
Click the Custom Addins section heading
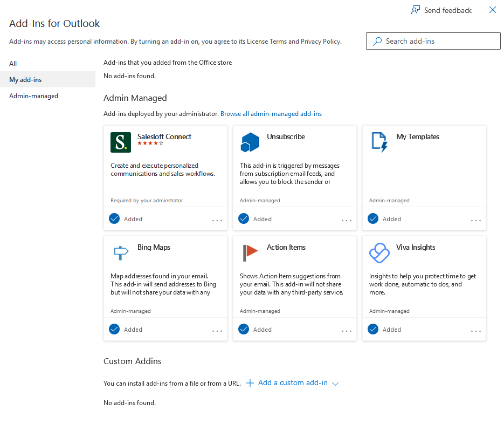coord(133,361)
